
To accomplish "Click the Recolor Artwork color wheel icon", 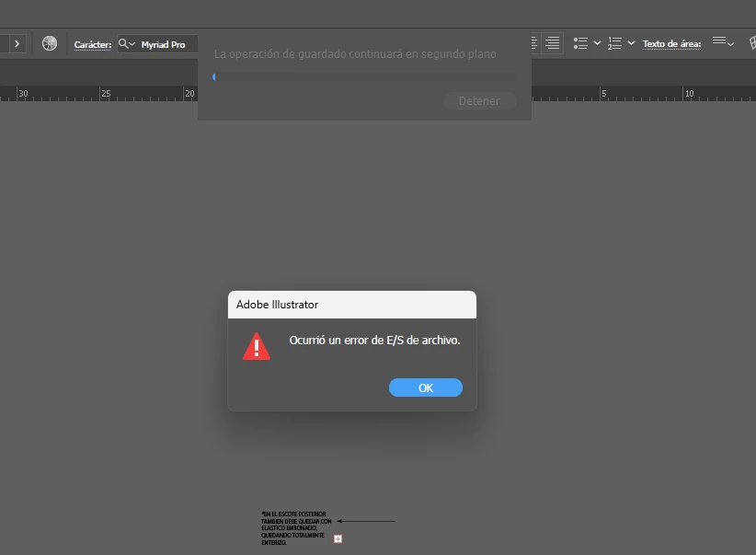I will point(49,43).
